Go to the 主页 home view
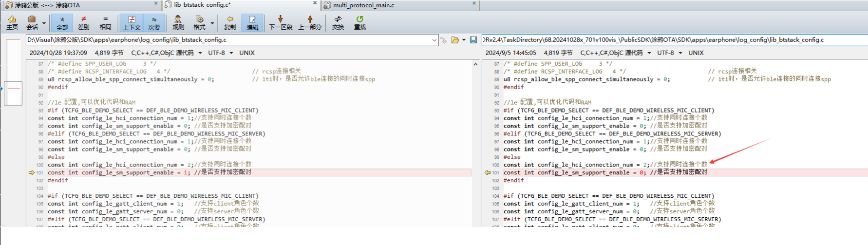This screenshot has height=245, width=868. click(12, 23)
